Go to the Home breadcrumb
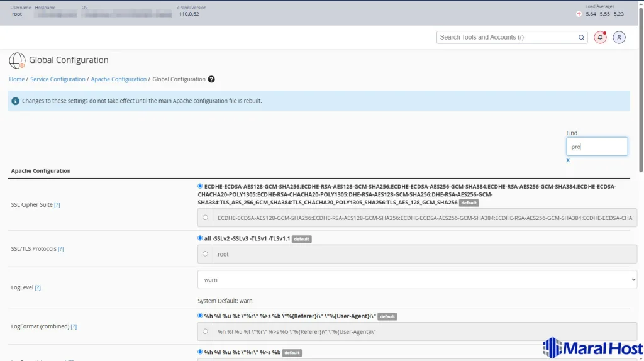644x361 pixels. [16, 79]
